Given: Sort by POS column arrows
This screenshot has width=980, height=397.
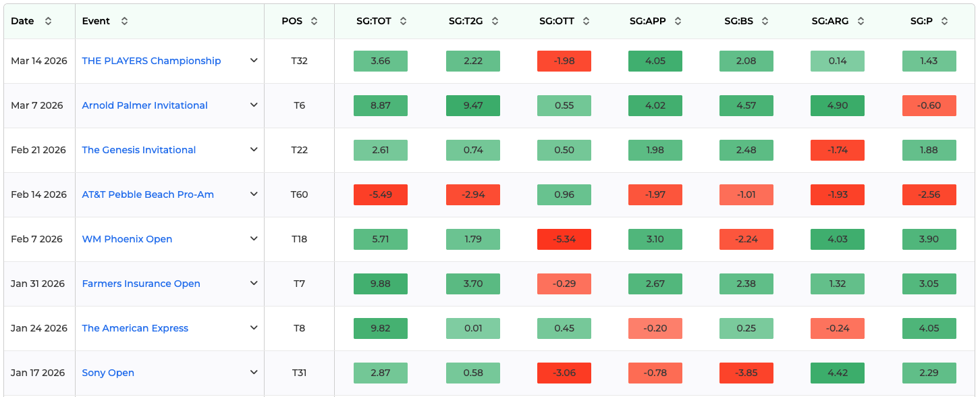Looking at the screenshot, I should [314, 21].
